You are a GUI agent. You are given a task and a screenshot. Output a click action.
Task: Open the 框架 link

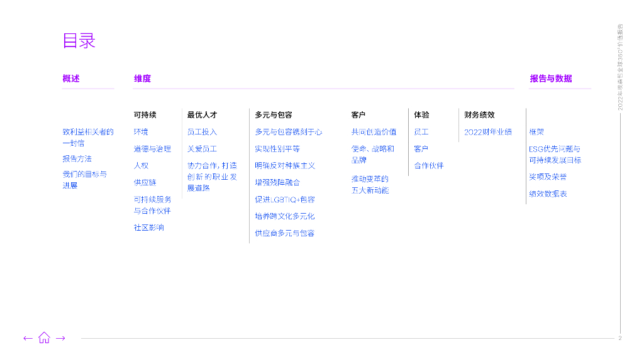click(x=536, y=132)
